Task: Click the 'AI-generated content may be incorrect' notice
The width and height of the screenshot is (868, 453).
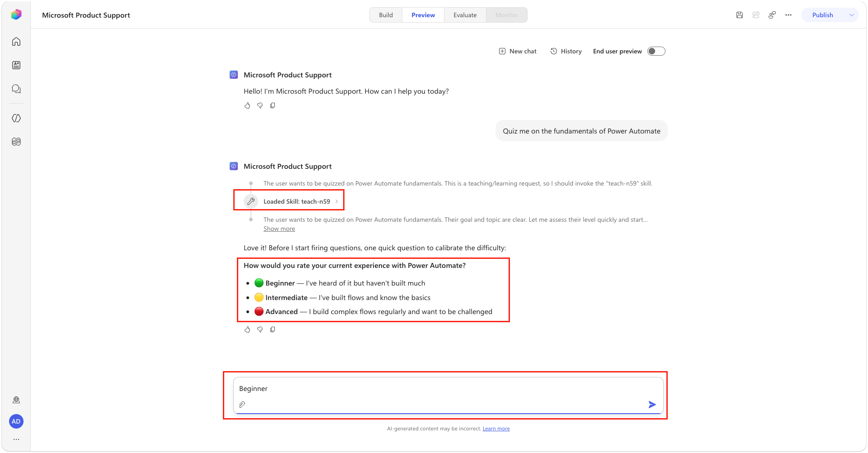Action: tap(434, 429)
